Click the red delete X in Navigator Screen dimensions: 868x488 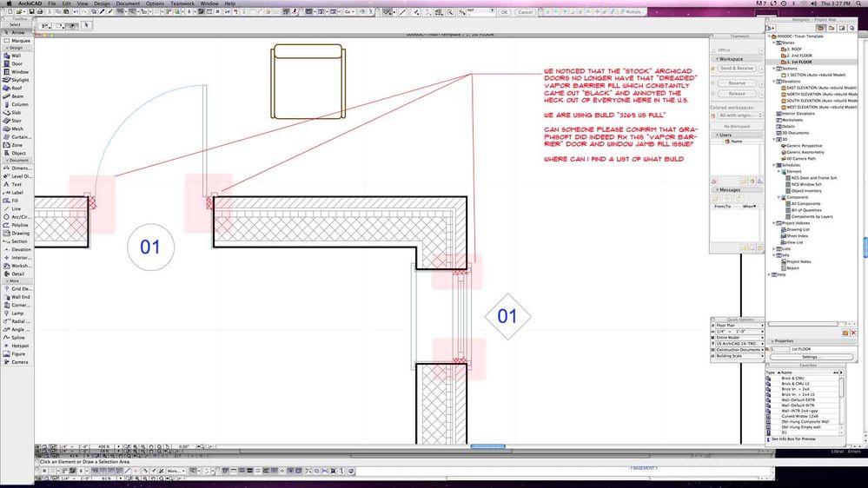click(x=853, y=333)
